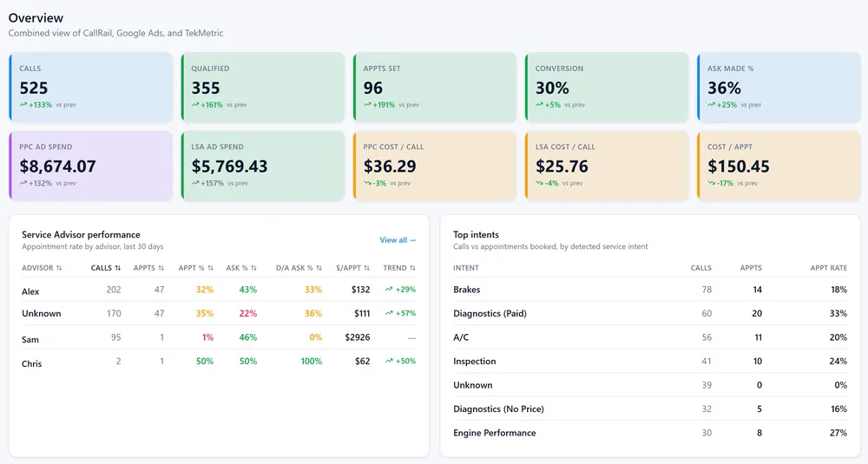
Task: Click Alex's row trend arrow icon
Action: click(389, 289)
